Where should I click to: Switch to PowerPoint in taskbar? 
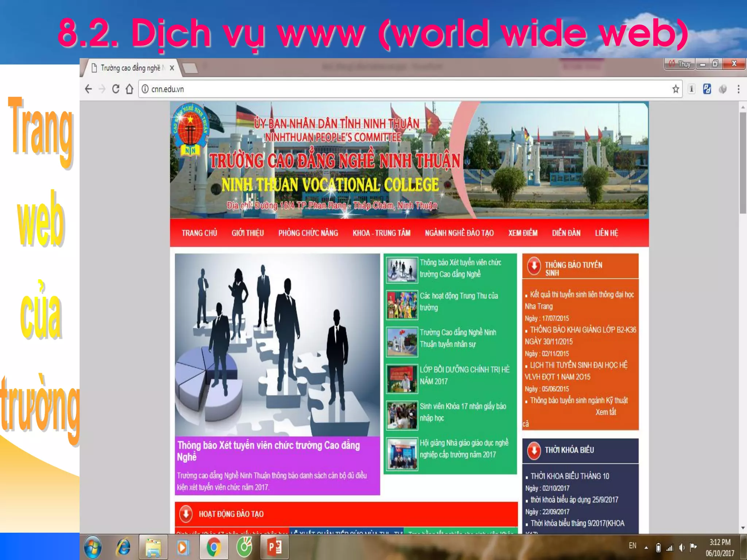274,547
